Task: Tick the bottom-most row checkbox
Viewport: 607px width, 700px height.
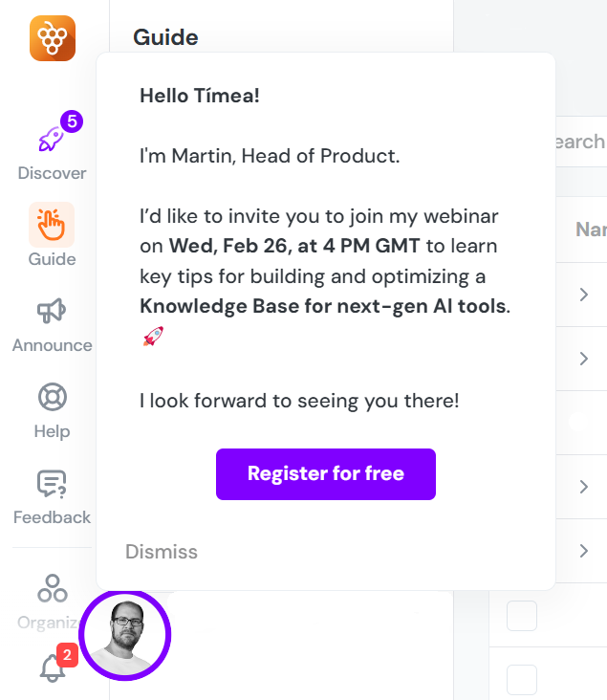Action: 522,679
